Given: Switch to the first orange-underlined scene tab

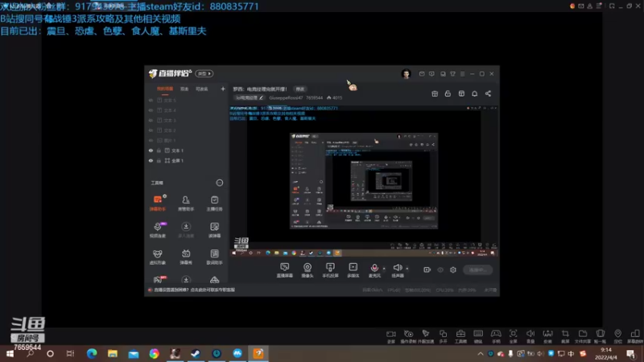Looking at the screenshot, I should coord(165,89).
